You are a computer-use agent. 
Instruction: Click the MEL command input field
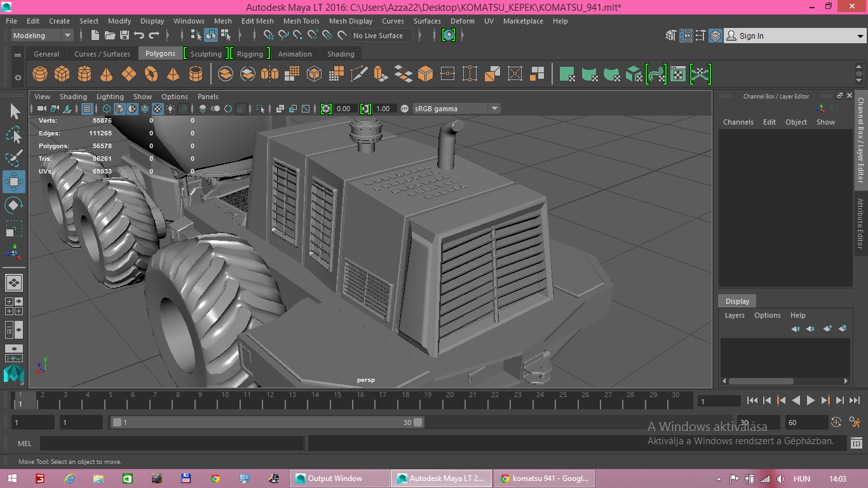[172, 444]
